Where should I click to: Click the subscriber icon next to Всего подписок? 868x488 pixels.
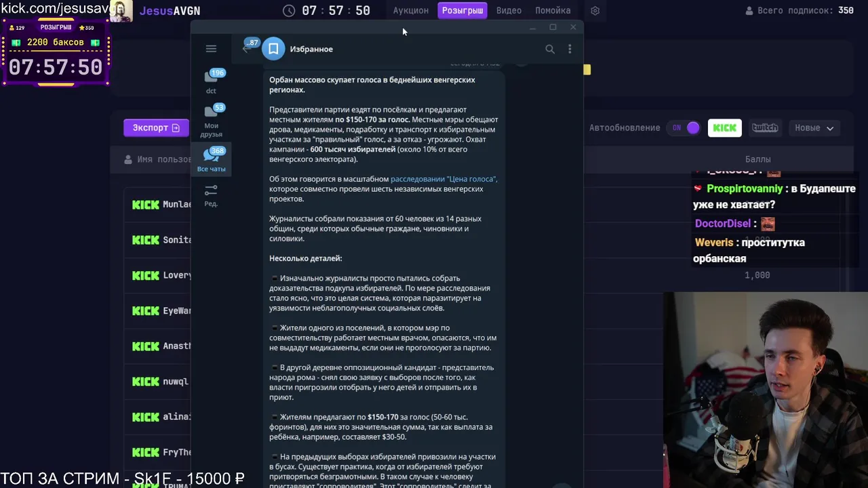click(x=749, y=11)
